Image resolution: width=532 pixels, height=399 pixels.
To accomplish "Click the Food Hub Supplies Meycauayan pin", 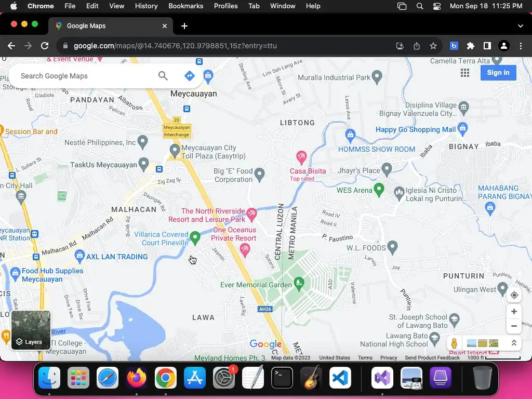I will 15,274.
